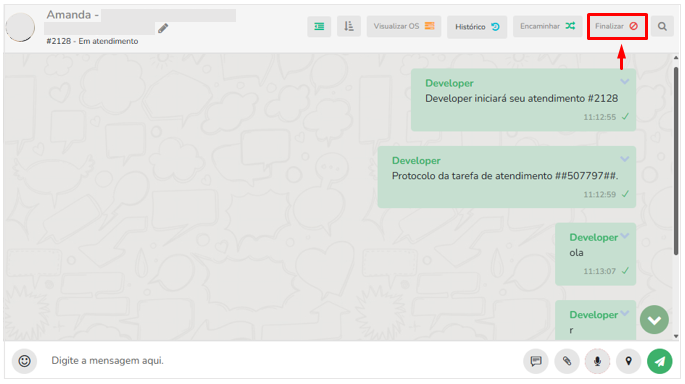Expand options for 'Protocolo da tarefa' message
Screen dimensions: 685x384
pos(625,159)
